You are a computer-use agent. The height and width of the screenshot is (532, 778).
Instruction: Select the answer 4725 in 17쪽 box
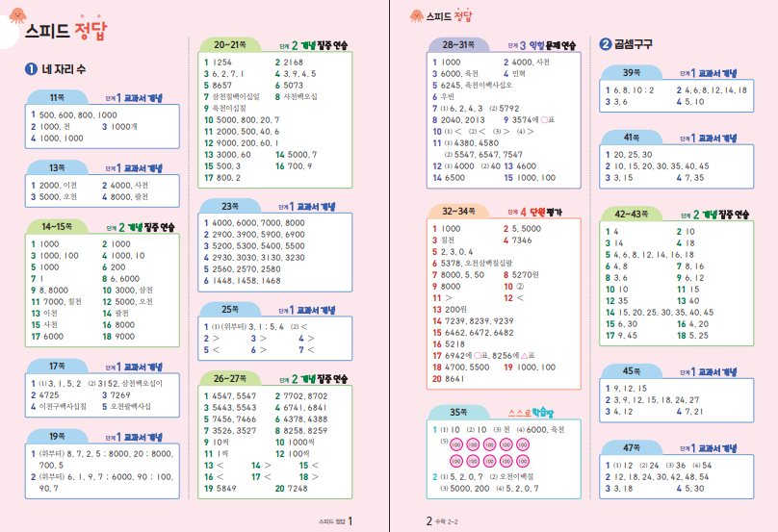[49, 395]
